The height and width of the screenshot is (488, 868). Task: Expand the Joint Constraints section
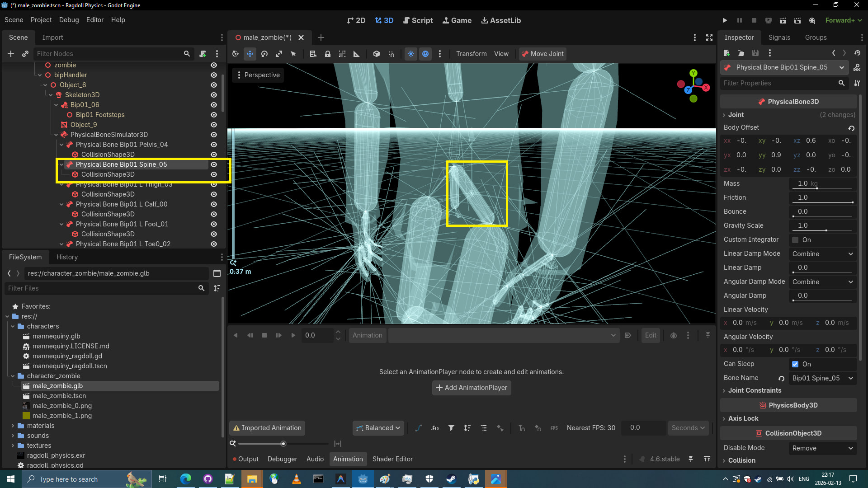[754, 390]
